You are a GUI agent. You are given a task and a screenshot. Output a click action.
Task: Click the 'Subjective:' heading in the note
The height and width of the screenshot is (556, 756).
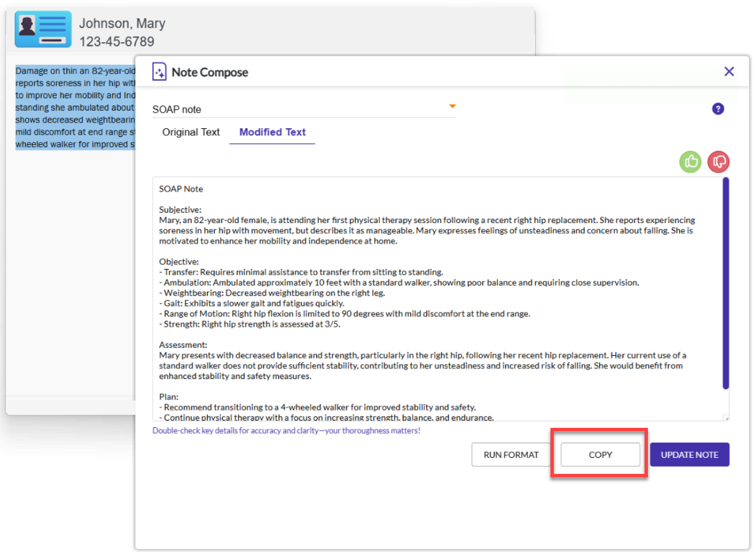[180, 210]
